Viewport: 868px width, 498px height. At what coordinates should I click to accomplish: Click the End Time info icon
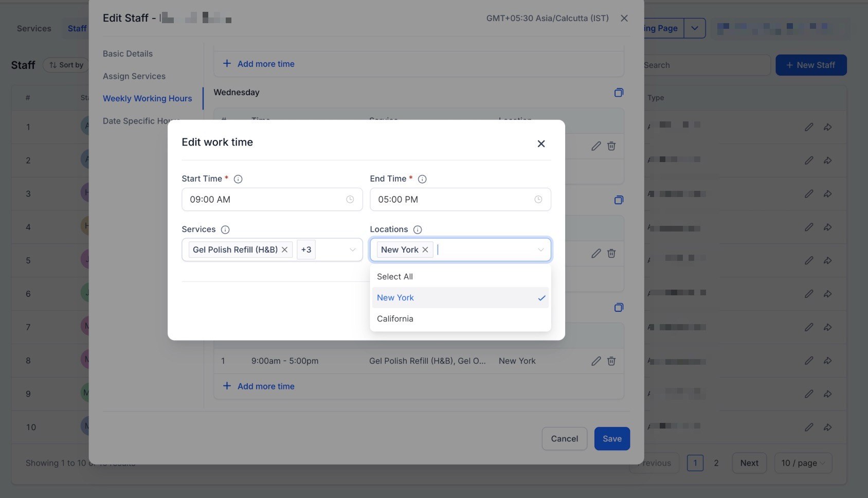[x=422, y=179]
